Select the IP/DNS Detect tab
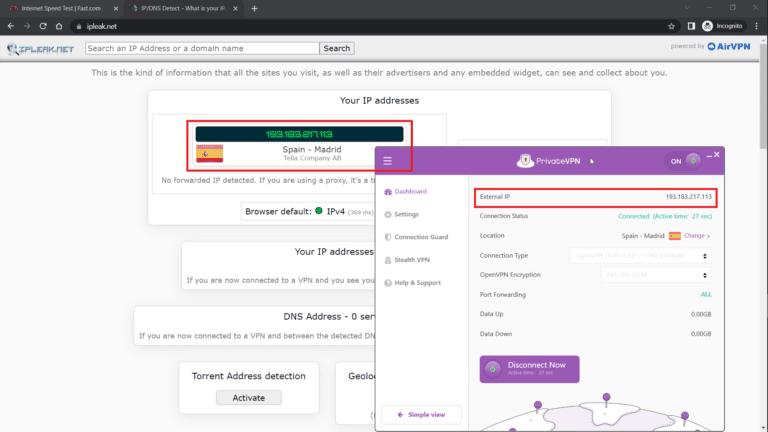The height and width of the screenshot is (432, 768). [x=182, y=8]
